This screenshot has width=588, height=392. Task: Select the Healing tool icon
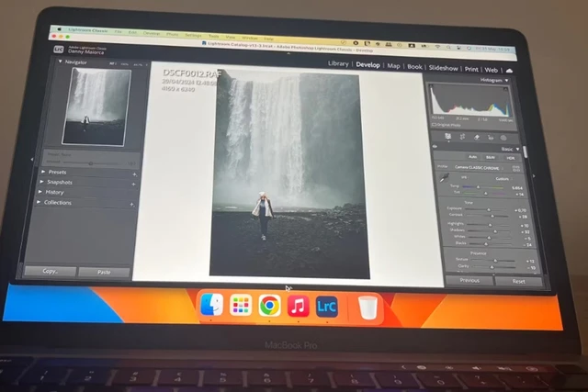pyautogui.click(x=475, y=138)
